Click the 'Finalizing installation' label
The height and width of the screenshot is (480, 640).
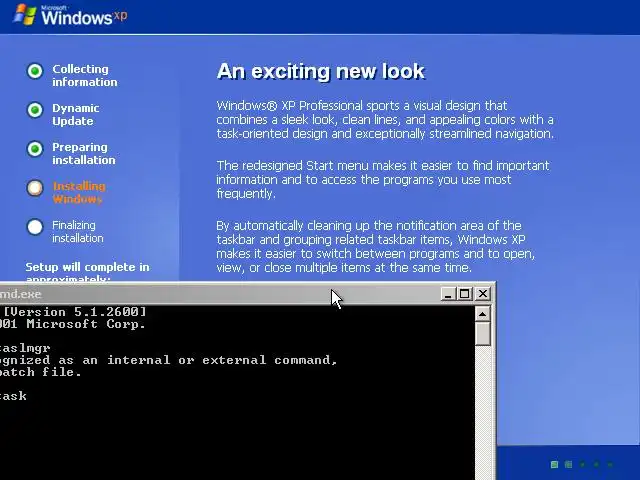click(x=78, y=231)
